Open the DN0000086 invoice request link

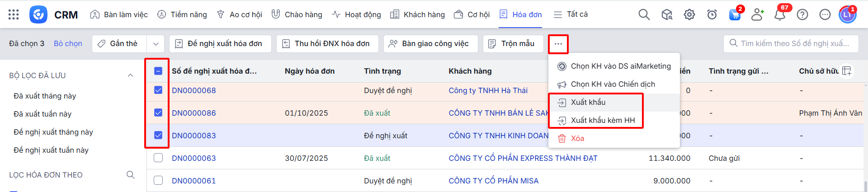point(194,113)
